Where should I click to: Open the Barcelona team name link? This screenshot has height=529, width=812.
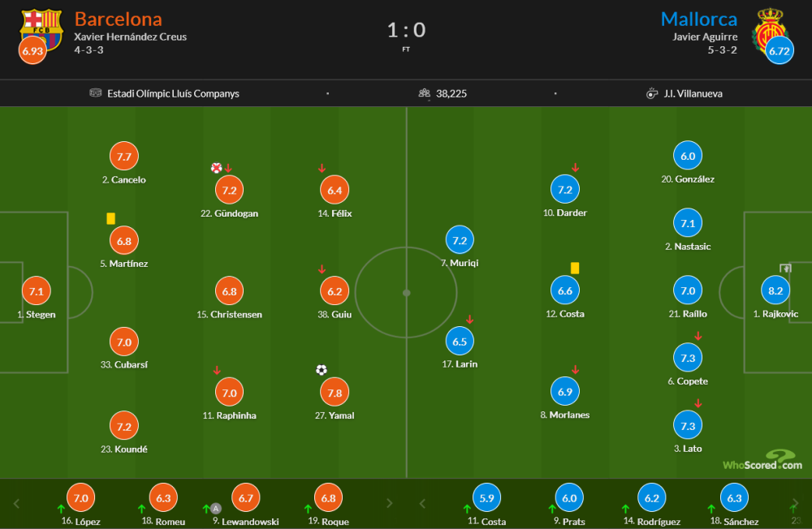coord(118,19)
